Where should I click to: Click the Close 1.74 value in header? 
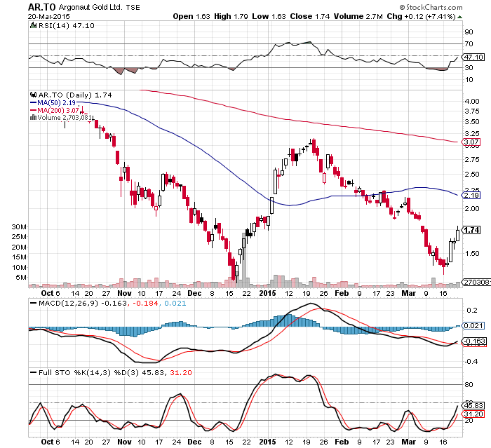point(310,17)
